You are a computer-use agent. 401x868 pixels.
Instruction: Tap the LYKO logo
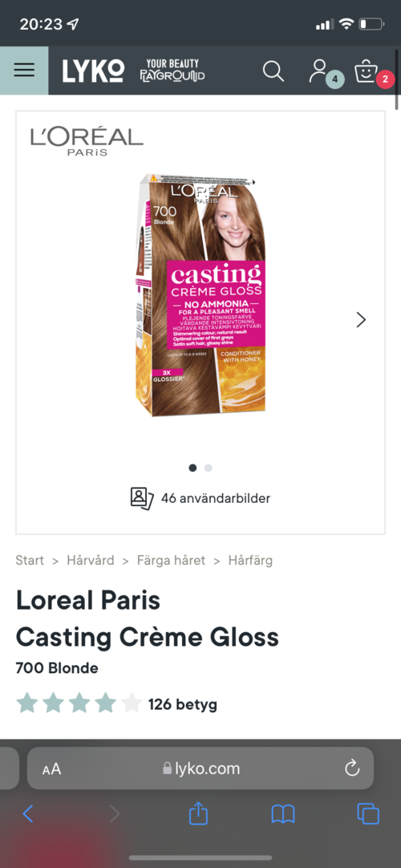[x=93, y=71]
